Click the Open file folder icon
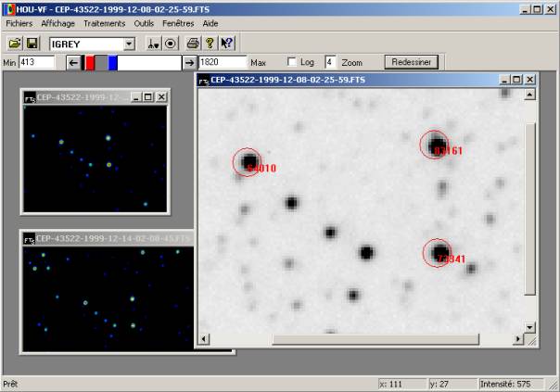Screen dimensions: 560x392 (x=15, y=44)
